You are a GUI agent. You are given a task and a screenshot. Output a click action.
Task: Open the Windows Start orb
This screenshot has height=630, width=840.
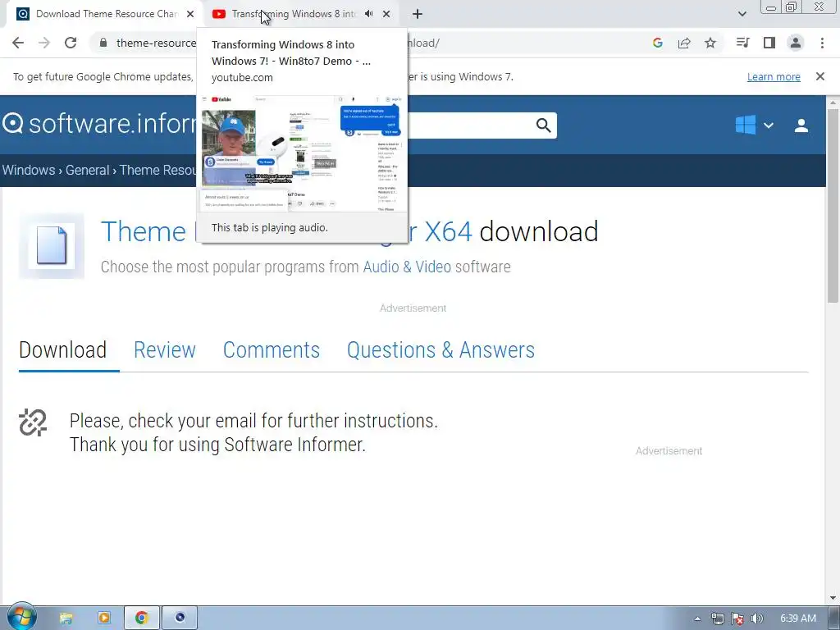pyautogui.click(x=21, y=617)
